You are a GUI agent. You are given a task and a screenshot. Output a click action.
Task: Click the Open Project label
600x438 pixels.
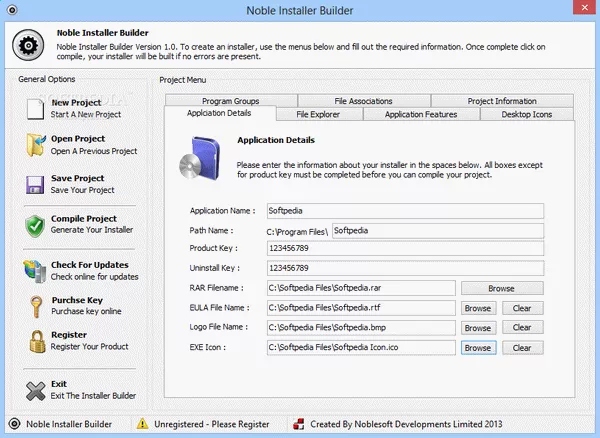(78, 139)
